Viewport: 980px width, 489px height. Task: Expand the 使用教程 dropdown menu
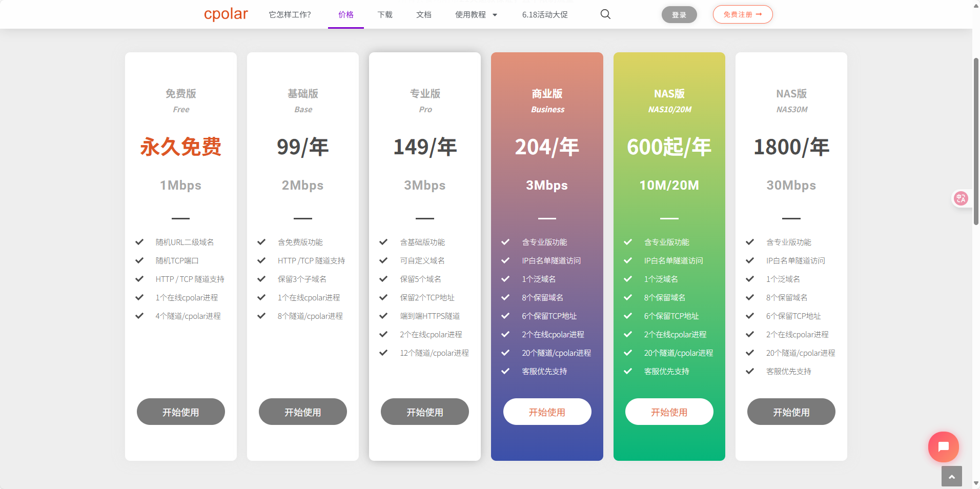pyautogui.click(x=476, y=15)
